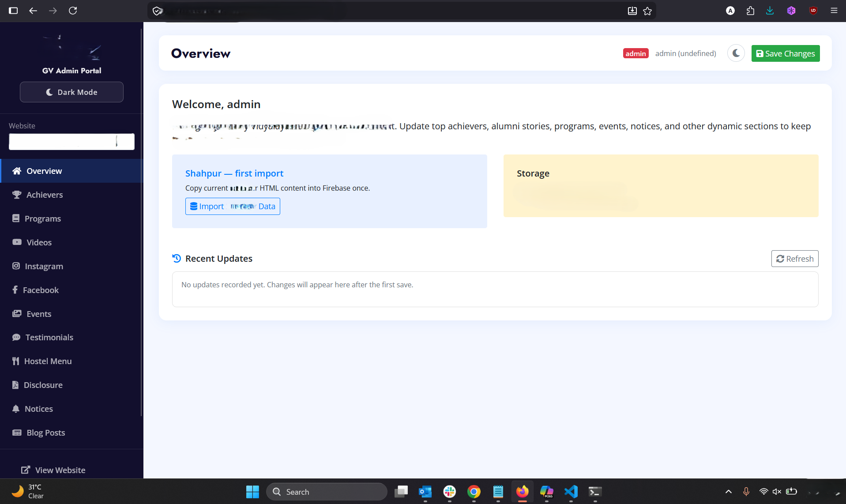Viewport: 846px width, 504px height.
Task: Go to the Hostel Menu section
Action: [x=71, y=361]
